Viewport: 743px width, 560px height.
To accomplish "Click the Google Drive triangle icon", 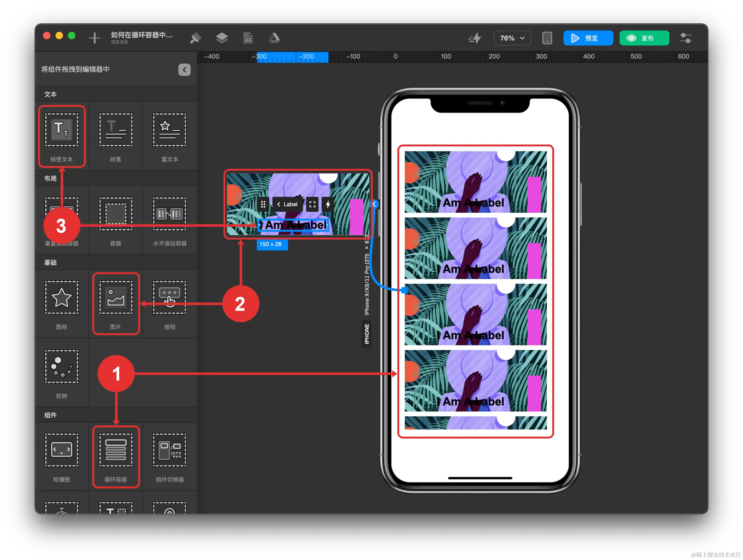I will pos(274,38).
